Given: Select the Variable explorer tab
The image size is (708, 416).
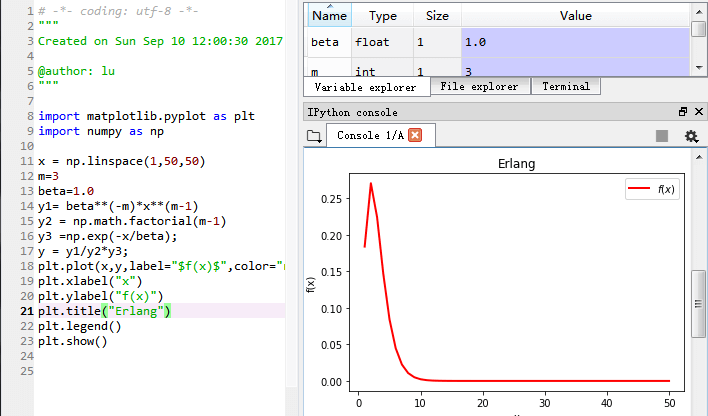Looking at the screenshot, I should pos(368,87).
